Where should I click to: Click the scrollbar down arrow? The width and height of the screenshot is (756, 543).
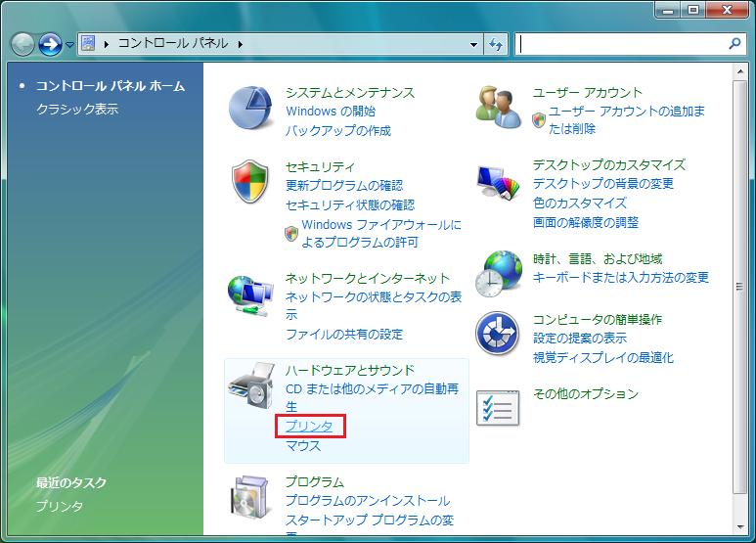[x=739, y=527]
